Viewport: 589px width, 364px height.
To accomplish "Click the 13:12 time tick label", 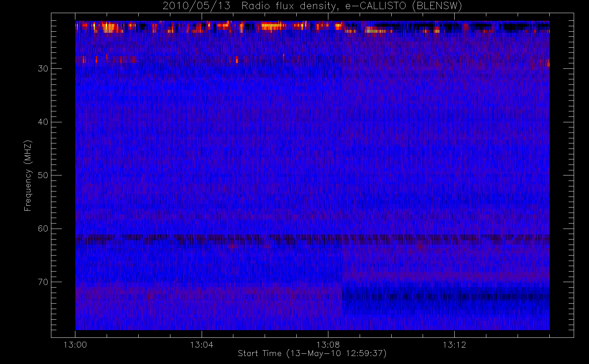I will (x=454, y=345).
